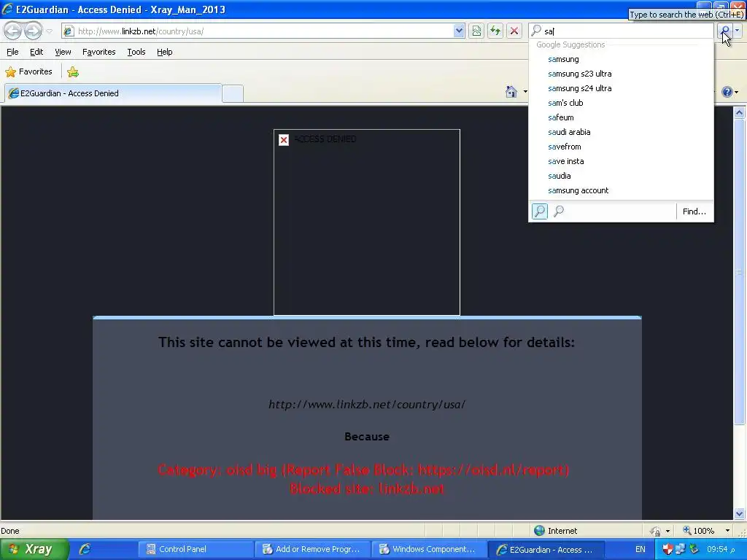Open the Favorites menu
The image size is (747, 560).
(x=98, y=52)
